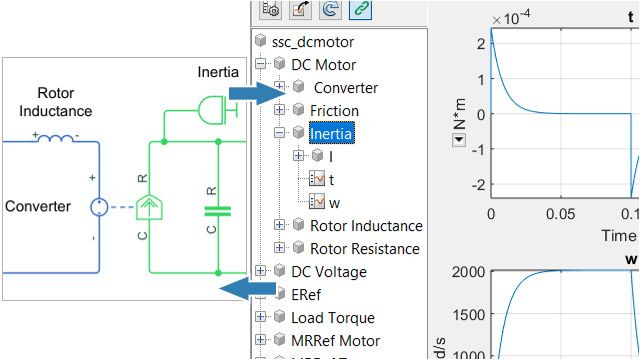Expand the Converter tree node
Viewport: 640px width, 360px height.
tap(280, 86)
